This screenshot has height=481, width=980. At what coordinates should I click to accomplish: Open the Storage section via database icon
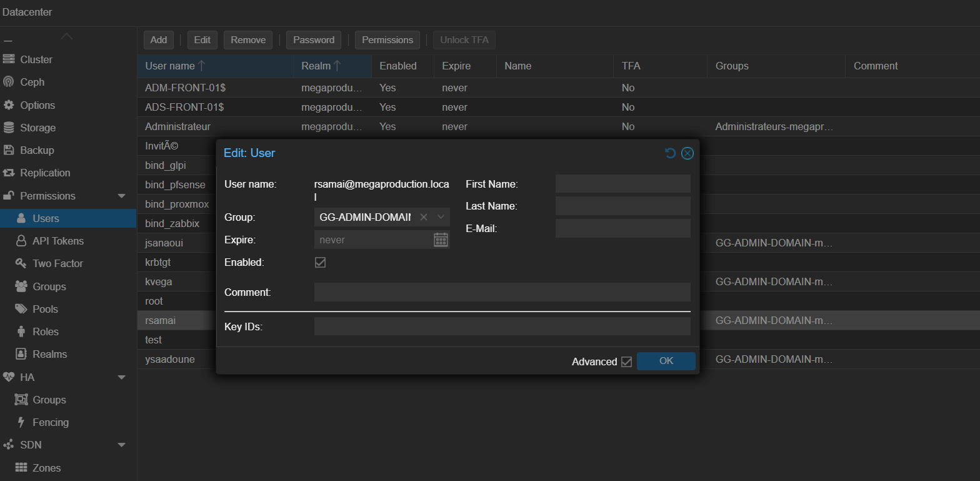click(9, 128)
